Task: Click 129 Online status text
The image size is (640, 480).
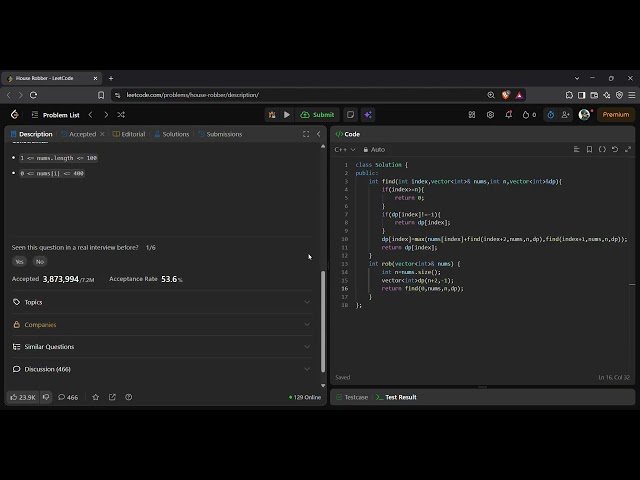Action: coord(305,397)
